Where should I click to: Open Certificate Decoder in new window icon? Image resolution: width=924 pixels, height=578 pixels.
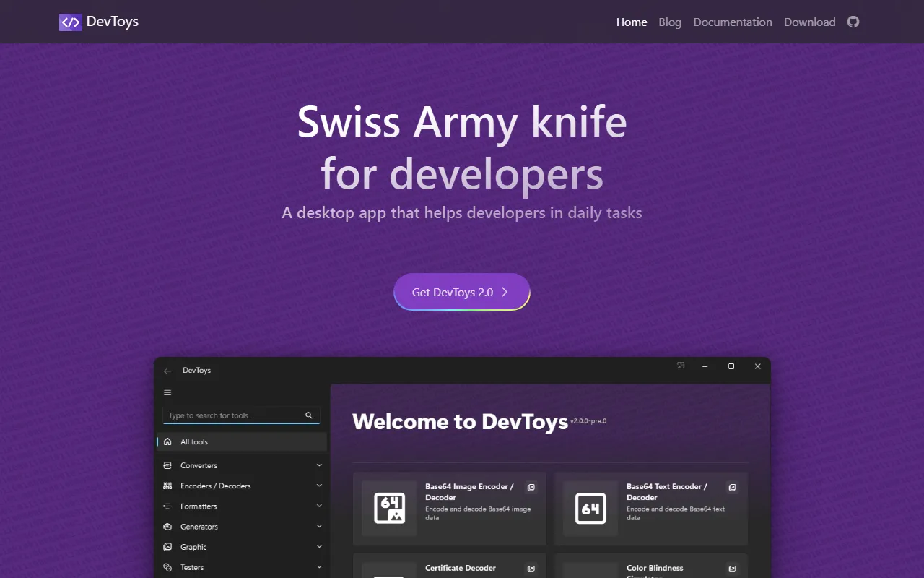pyautogui.click(x=531, y=569)
